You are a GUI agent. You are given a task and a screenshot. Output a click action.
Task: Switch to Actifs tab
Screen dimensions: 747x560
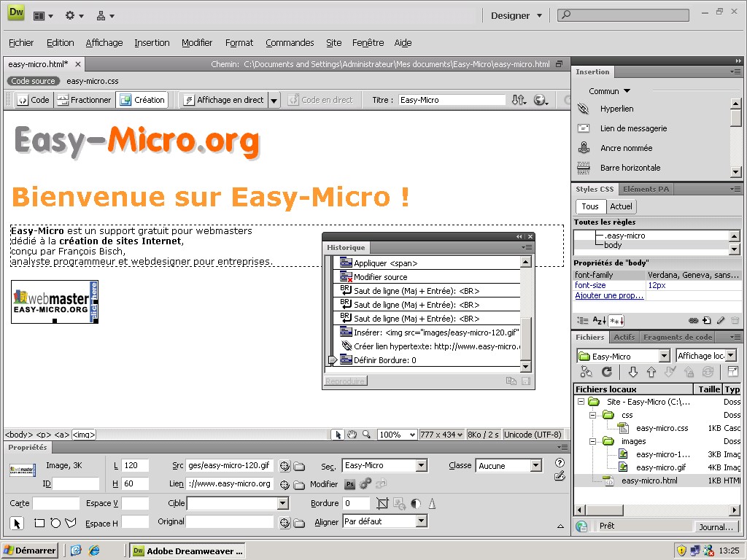coord(624,337)
